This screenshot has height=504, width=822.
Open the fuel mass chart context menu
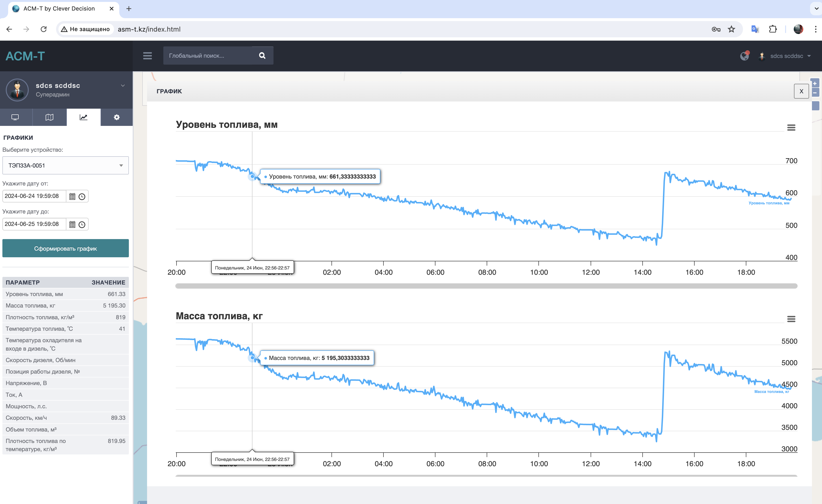coord(791,319)
